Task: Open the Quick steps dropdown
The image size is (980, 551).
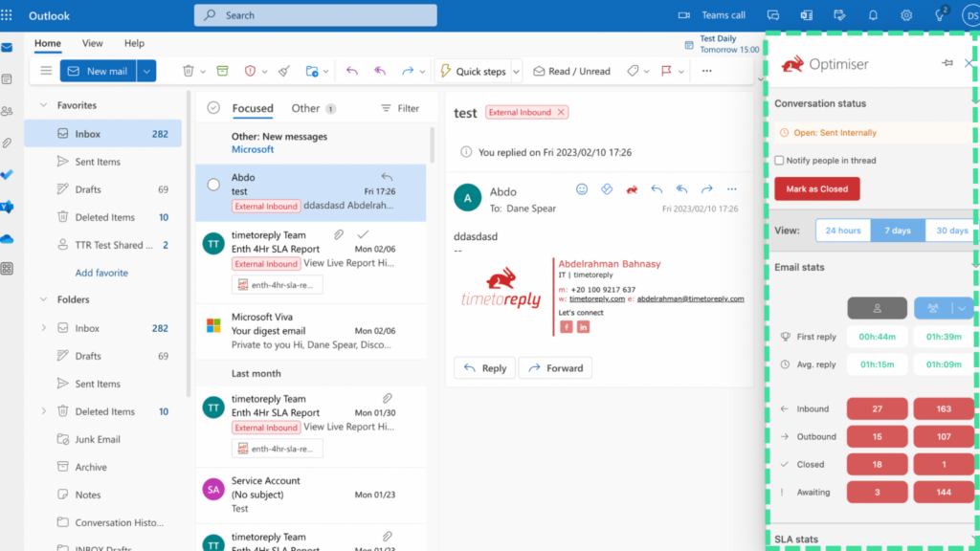Action: (515, 71)
